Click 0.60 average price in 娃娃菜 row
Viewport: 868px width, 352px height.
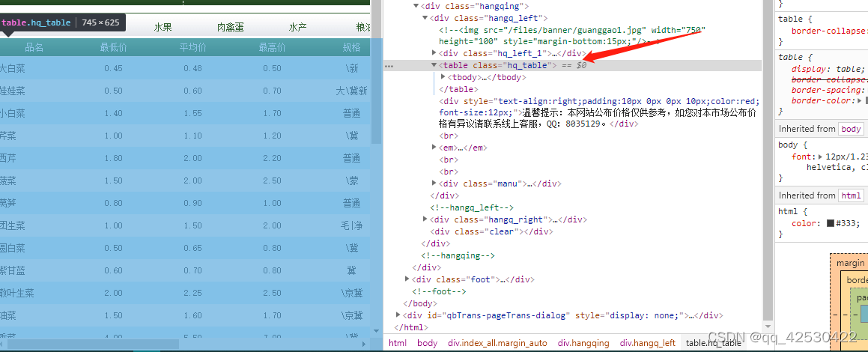click(192, 91)
